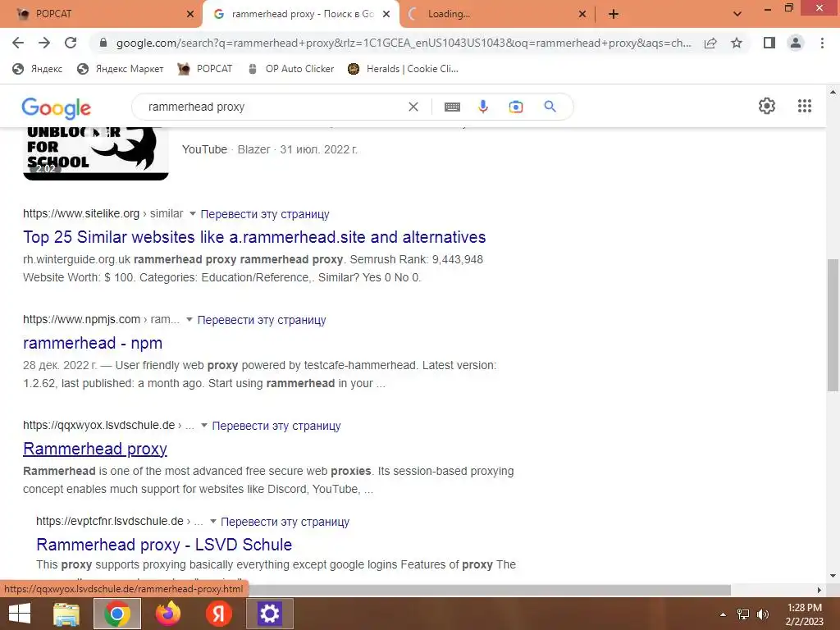
Task: Translate the evptcfnr.lsvdschule.de result page
Action: (x=285, y=521)
